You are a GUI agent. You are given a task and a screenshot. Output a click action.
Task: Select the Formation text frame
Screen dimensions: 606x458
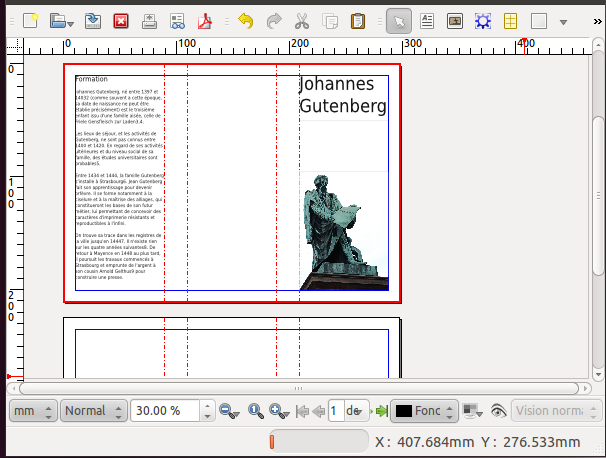pos(119,182)
